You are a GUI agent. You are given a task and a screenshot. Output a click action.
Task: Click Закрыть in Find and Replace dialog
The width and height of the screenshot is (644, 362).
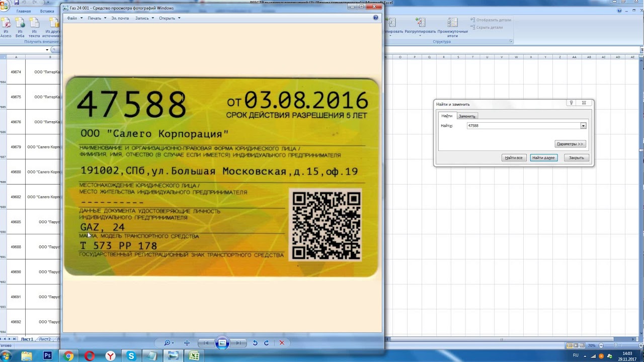(576, 158)
